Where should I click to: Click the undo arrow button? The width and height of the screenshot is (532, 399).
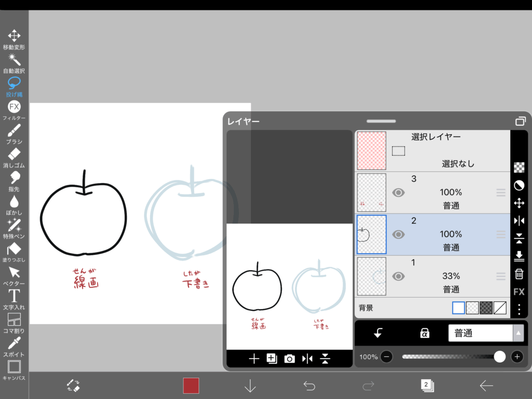click(x=309, y=385)
